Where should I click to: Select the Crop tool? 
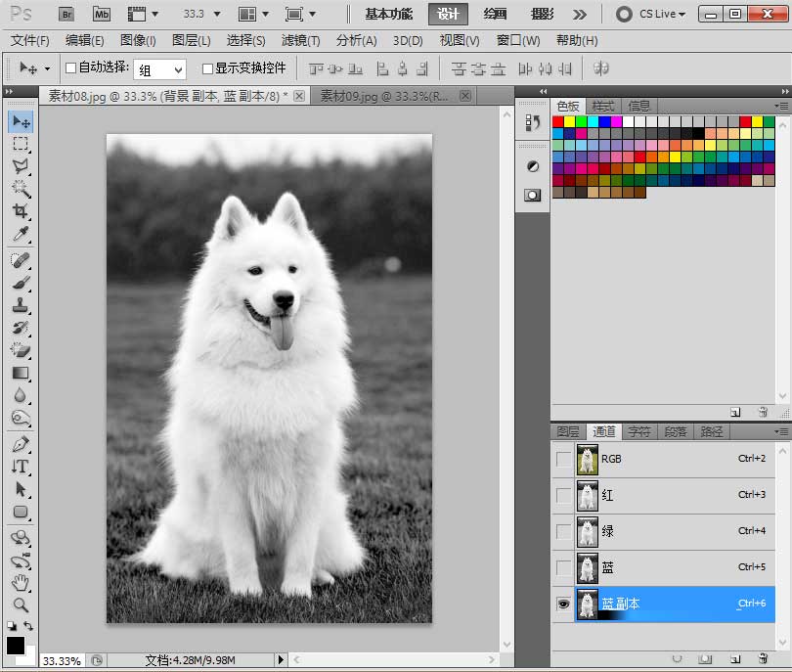tap(21, 211)
